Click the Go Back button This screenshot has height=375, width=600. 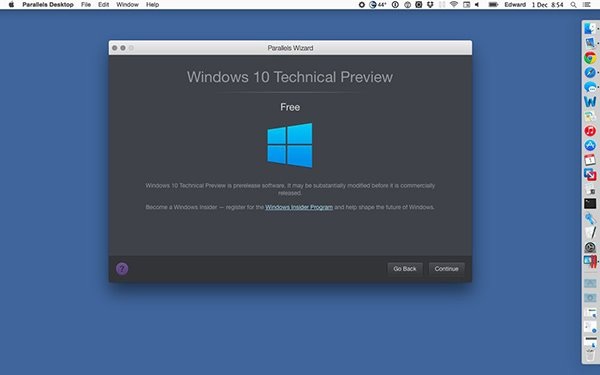pyautogui.click(x=404, y=269)
